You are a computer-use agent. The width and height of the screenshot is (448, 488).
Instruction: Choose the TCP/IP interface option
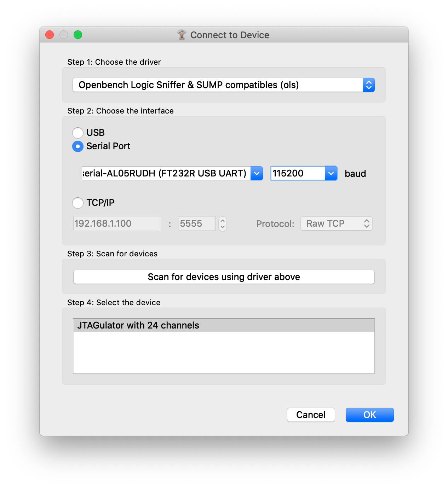(78, 203)
